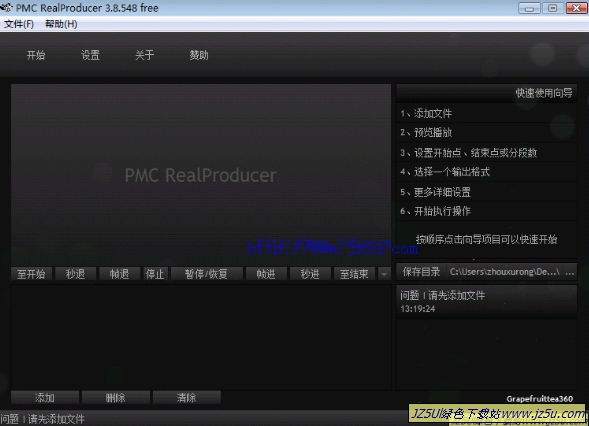The width and height of the screenshot is (589, 426).
Task: Switch to the 设置 tab
Action: pos(91,55)
